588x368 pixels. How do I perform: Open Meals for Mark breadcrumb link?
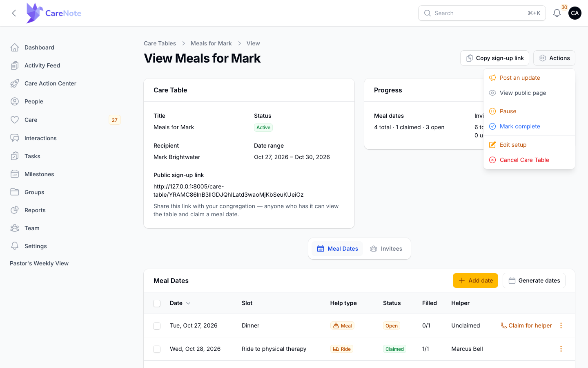pos(211,43)
